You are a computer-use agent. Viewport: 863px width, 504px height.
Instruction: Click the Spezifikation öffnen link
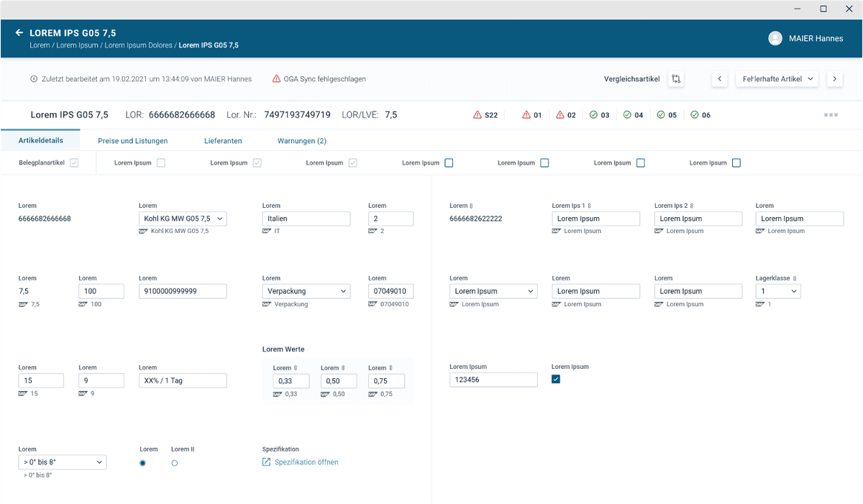(306, 462)
